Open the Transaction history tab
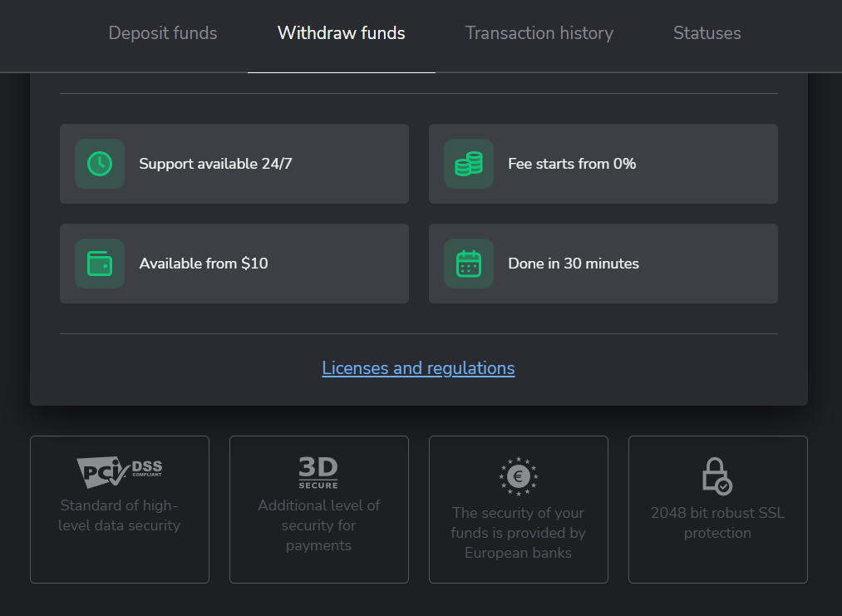842x616 pixels. (539, 33)
